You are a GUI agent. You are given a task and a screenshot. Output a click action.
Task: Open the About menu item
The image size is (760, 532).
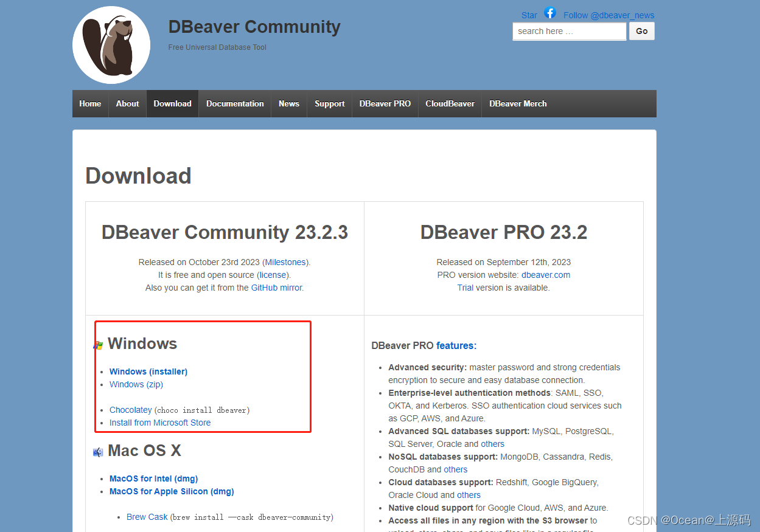pos(128,104)
